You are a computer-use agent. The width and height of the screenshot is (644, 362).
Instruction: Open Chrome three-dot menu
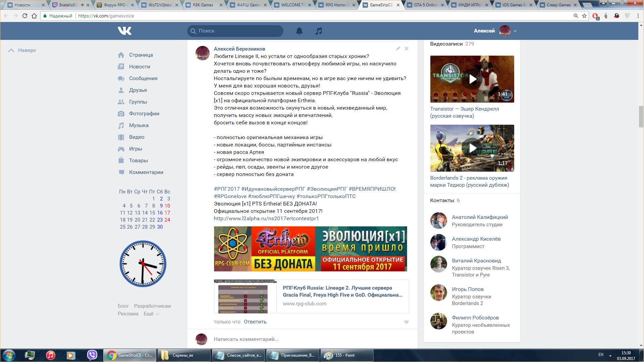pos(638,16)
